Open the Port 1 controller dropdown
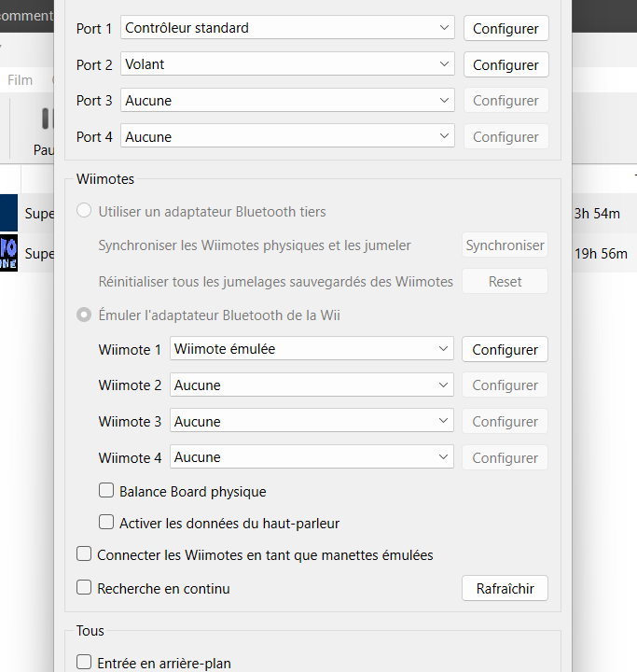 pyautogui.click(x=287, y=28)
